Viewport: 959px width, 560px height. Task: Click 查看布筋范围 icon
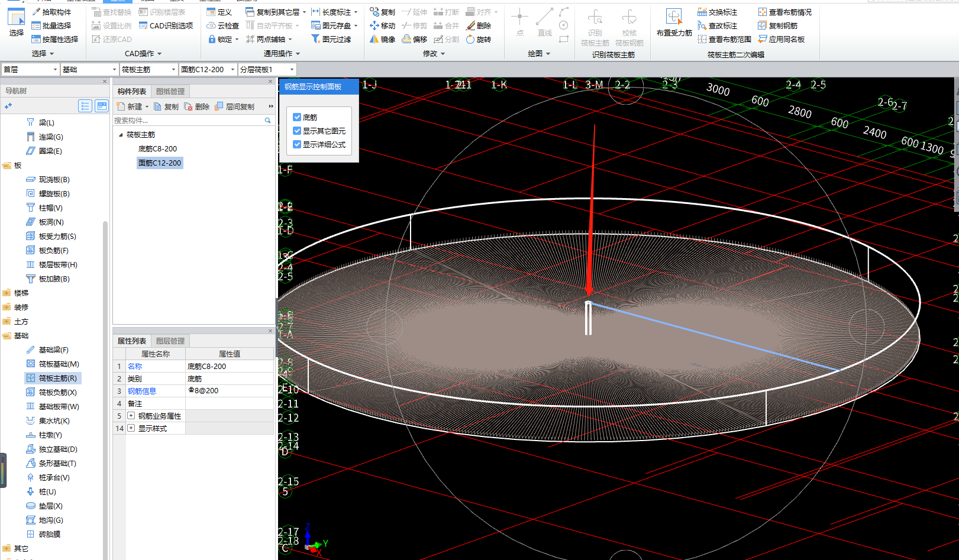[x=702, y=39]
